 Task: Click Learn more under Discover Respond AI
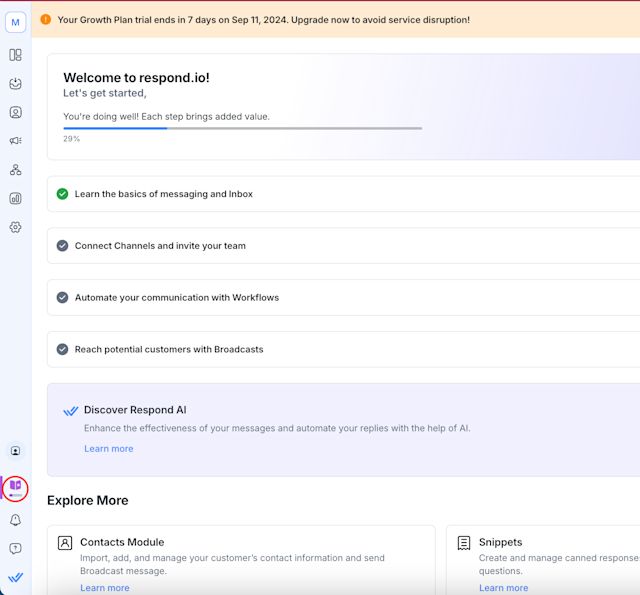109,448
